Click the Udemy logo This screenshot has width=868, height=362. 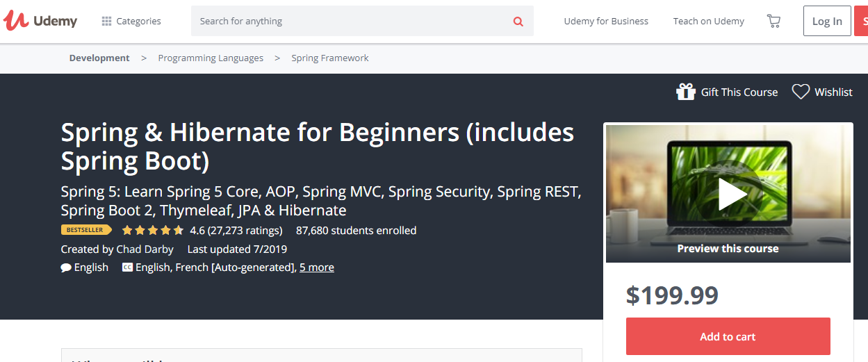40,21
